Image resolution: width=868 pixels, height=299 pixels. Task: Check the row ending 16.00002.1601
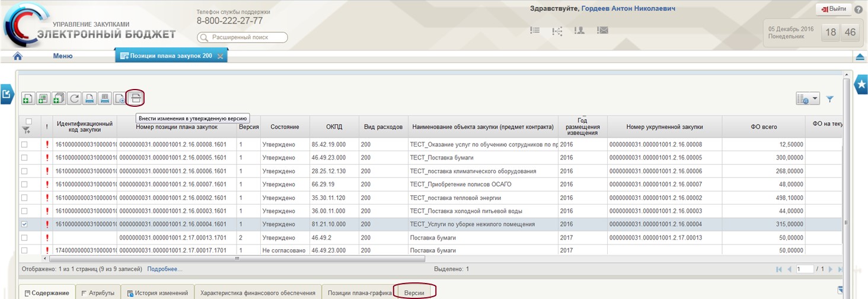(x=24, y=198)
